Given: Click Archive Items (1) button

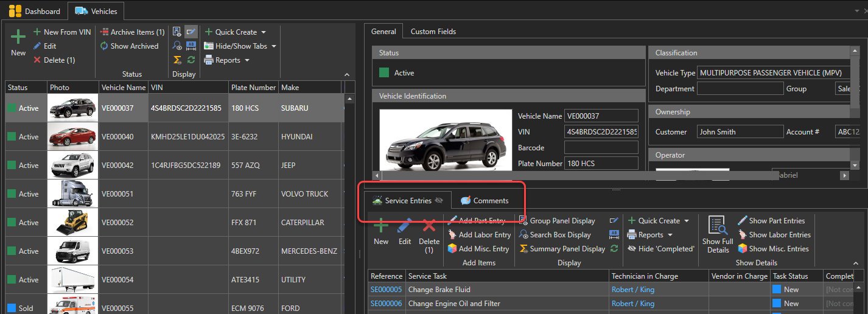Looking at the screenshot, I should point(132,32).
